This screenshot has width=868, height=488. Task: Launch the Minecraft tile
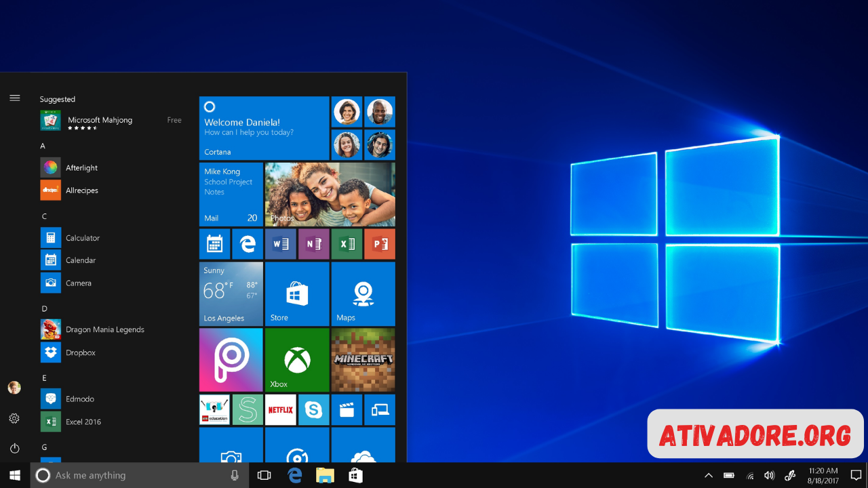coord(363,360)
